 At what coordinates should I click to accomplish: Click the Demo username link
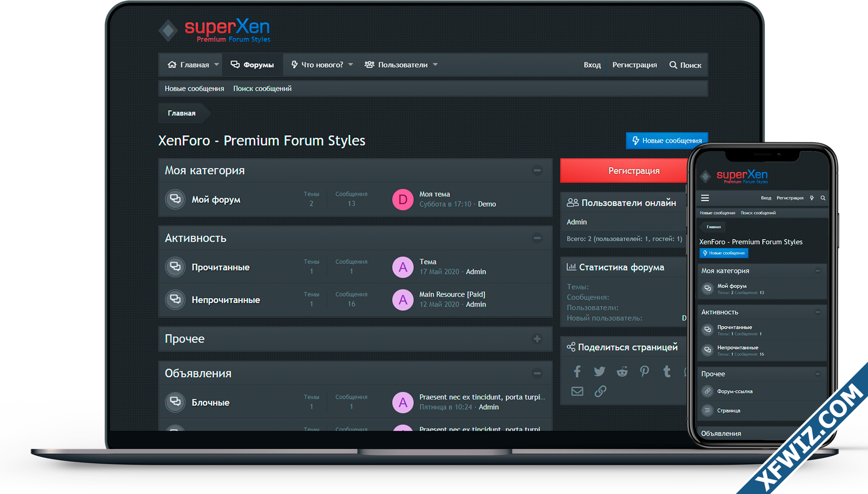[487, 204]
